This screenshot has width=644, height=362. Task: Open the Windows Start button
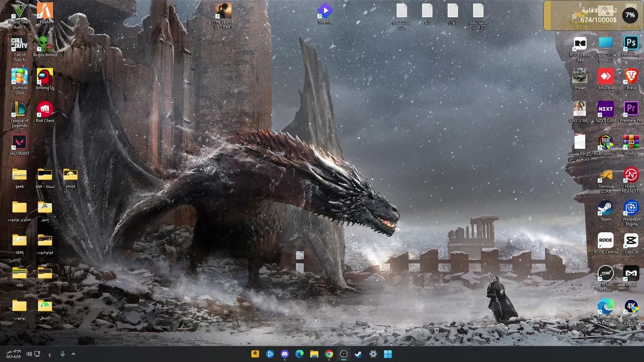[x=388, y=354]
